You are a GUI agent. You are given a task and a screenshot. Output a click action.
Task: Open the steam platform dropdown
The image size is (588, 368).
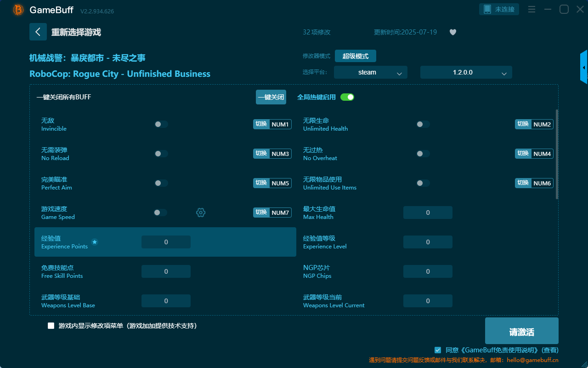point(370,72)
